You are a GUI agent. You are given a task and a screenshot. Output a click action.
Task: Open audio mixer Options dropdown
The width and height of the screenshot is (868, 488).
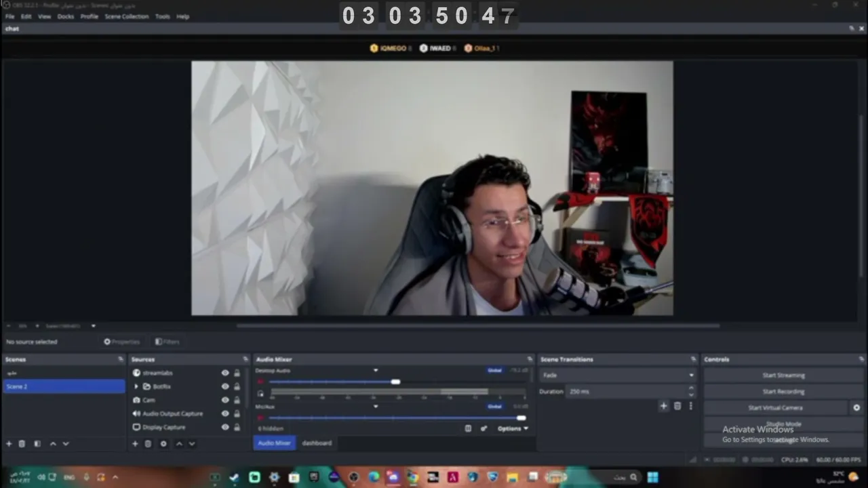click(x=512, y=428)
